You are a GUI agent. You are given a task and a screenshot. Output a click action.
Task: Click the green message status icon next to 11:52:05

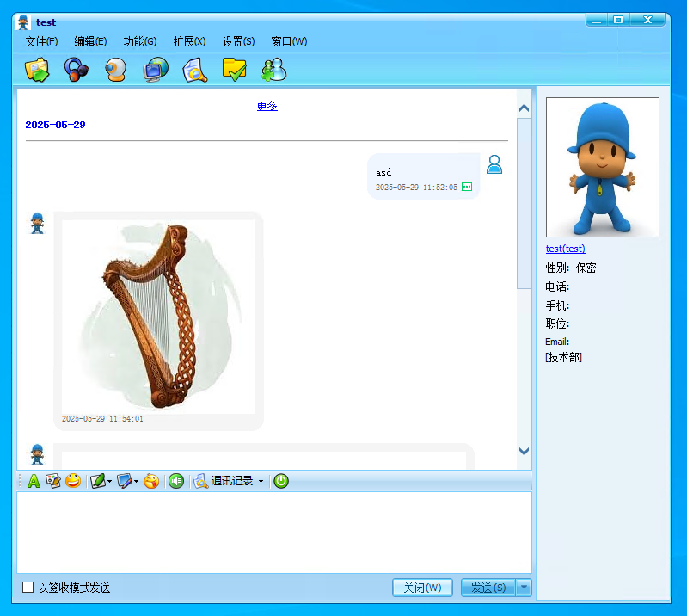(x=467, y=187)
